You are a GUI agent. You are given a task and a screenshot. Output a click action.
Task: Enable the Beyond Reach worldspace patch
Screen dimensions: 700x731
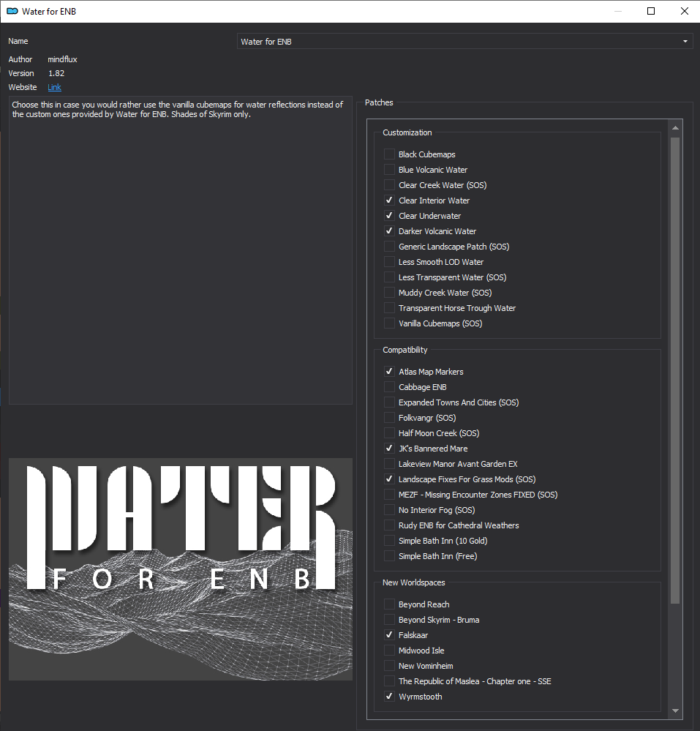pyautogui.click(x=389, y=604)
